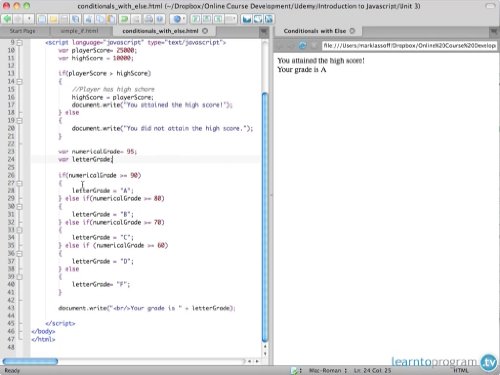Click the 'if(playerScore > highScore)' line
The width and height of the screenshot is (500, 375).
(105, 73)
